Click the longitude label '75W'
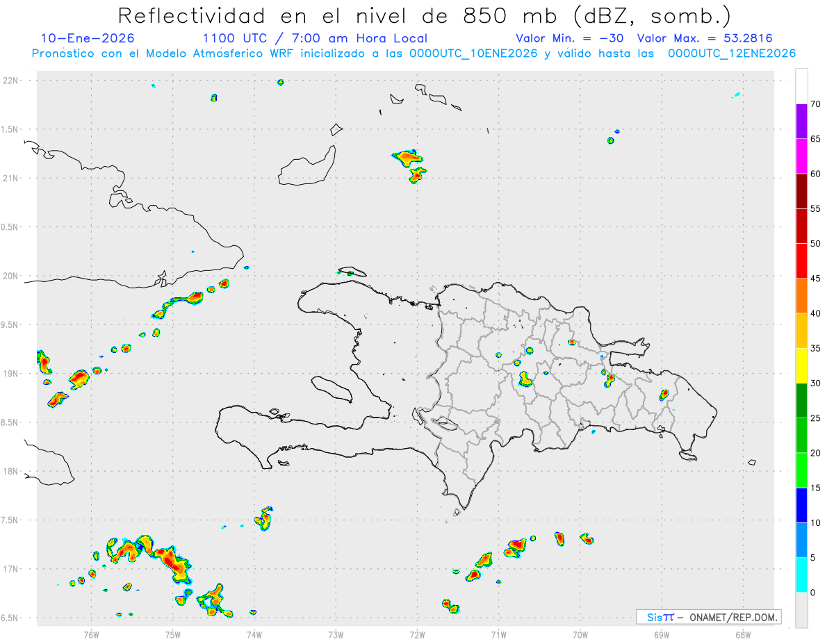Image resolution: width=834 pixels, height=644 pixels. (x=173, y=635)
